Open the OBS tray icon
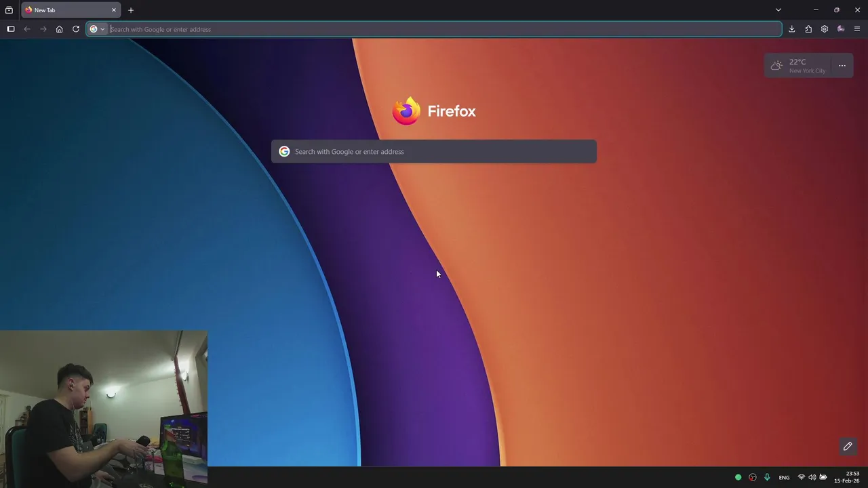Screen dimensions: 868x488 click(x=753, y=477)
